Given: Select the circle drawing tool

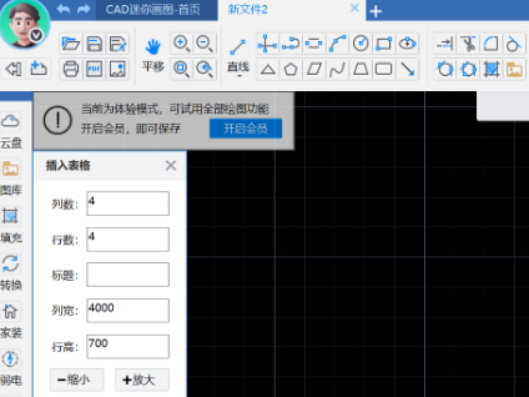Looking at the screenshot, I should (x=361, y=44).
